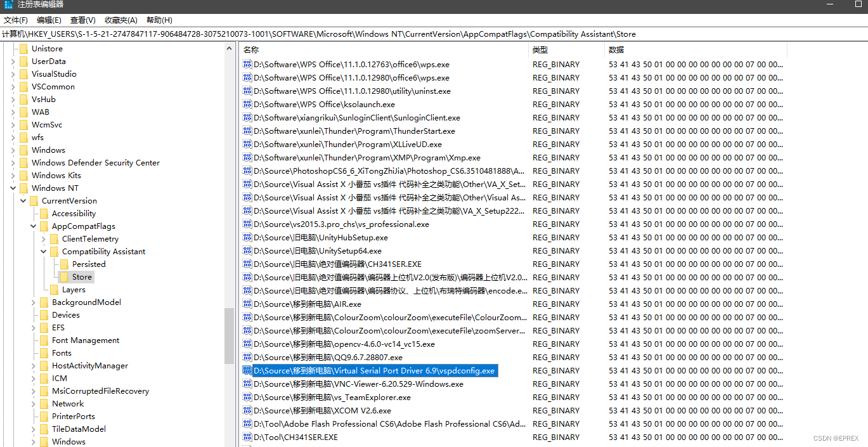Select the PrinterPorts folder icon
Image resolution: width=868 pixels, height=447 pixels.
pos(44,417)
